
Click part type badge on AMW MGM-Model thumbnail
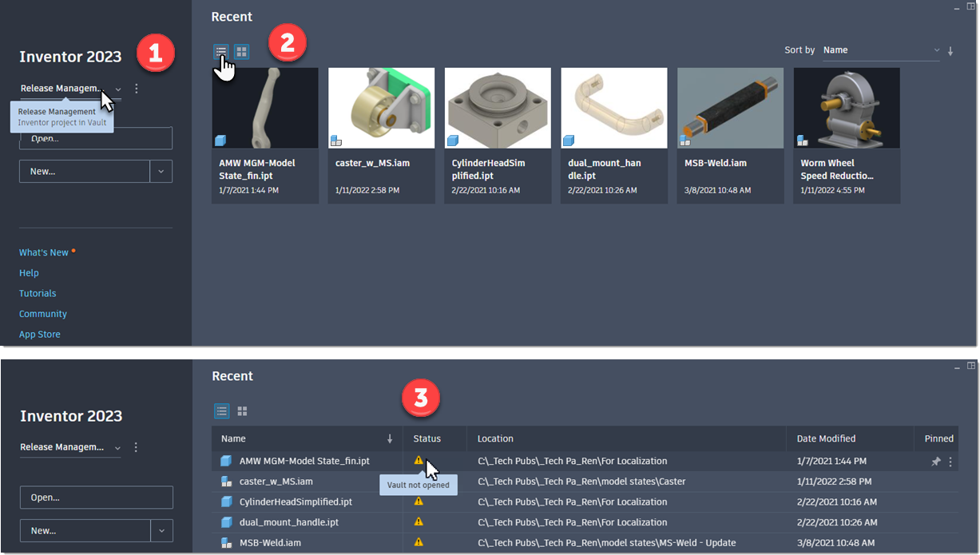pos(220,141)
